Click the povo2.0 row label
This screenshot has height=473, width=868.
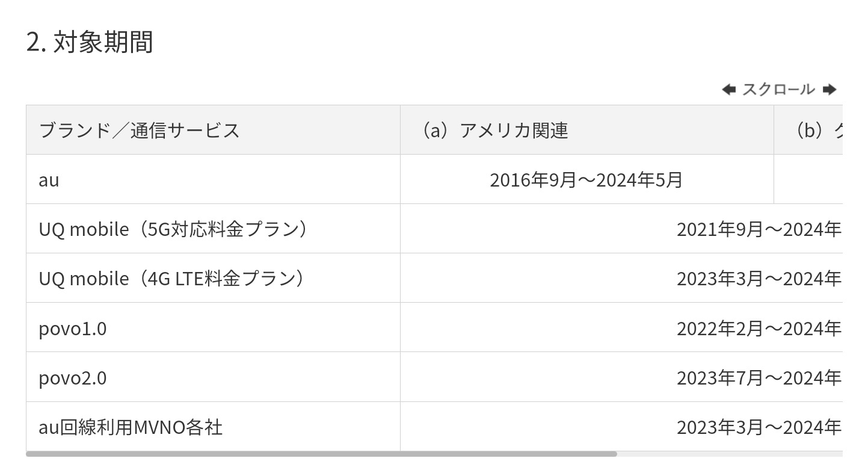click(x=73, y=378)
